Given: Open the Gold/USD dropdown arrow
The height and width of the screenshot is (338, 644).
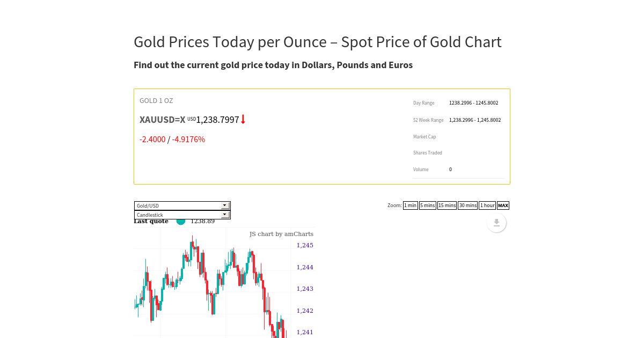Looking at the screenshot, I should [225, 205].
